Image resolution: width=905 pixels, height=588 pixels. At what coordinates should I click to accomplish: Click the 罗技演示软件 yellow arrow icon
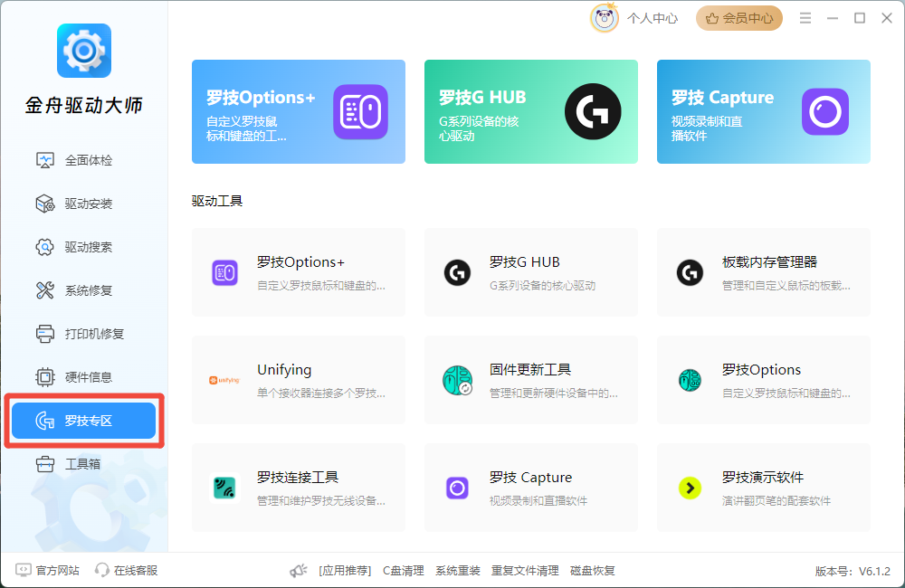[x=690, y=488]
